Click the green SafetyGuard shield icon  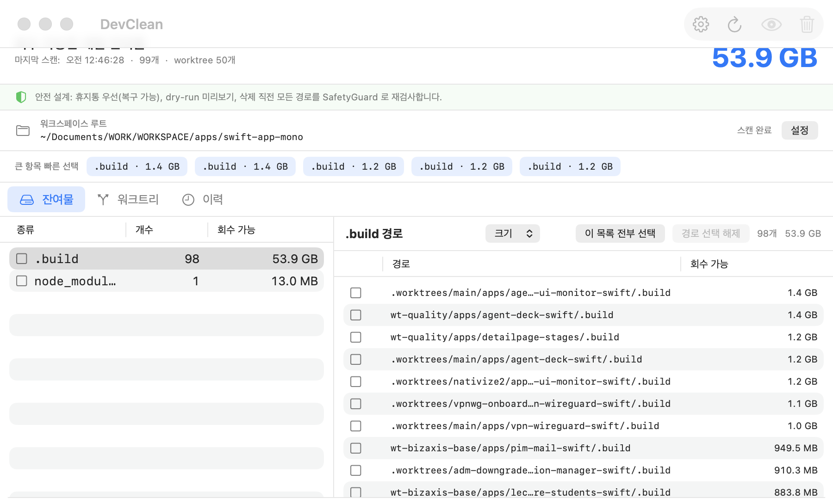click(21, 97)
